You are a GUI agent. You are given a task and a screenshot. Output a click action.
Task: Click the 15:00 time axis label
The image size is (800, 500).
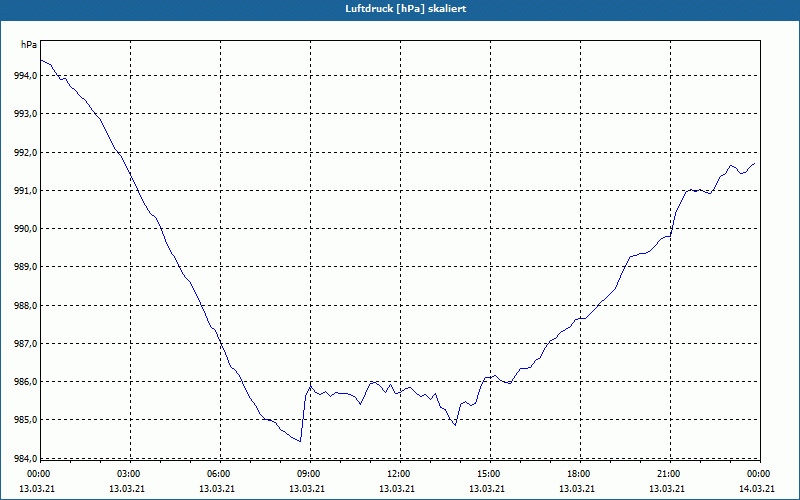coord(489,474)
